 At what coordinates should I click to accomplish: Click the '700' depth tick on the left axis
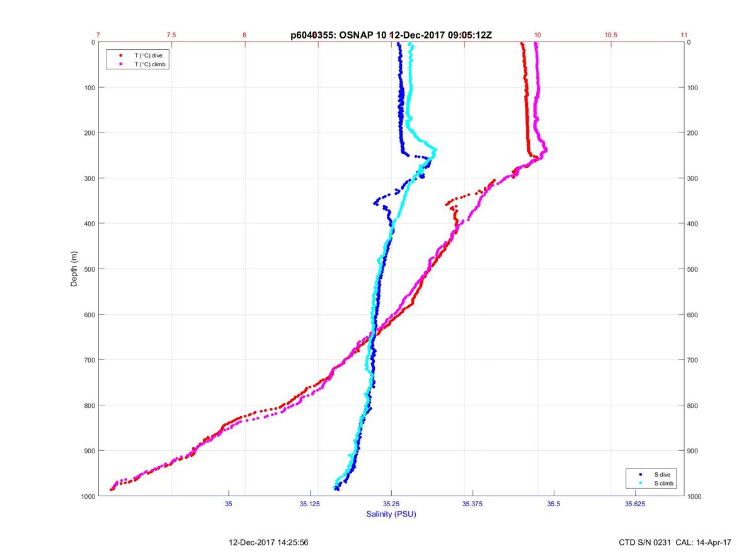click(88, 360)
